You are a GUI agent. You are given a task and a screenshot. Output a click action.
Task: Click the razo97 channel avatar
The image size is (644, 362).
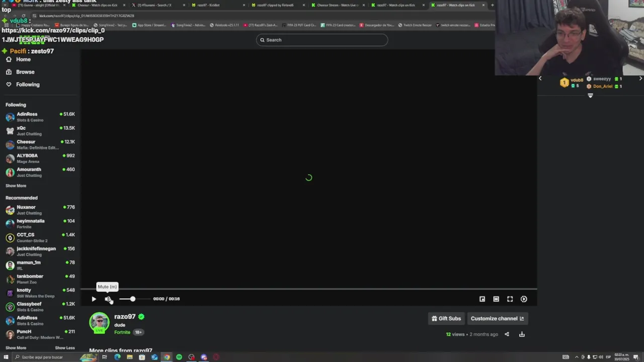tap(99, 323)
